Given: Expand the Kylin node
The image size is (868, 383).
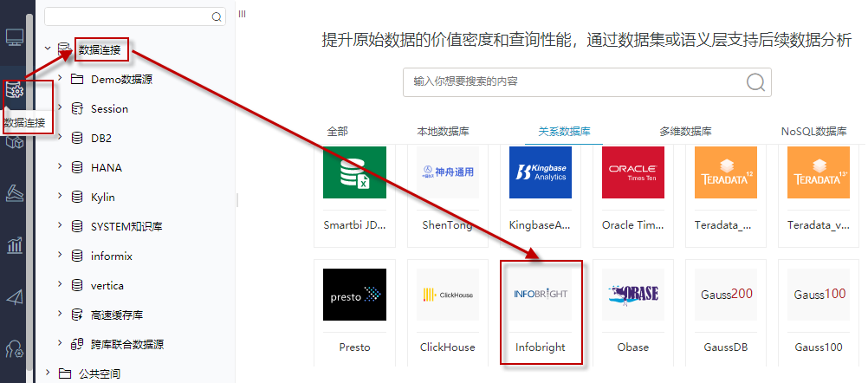Looking at the screenshot, I should [61, 197].
